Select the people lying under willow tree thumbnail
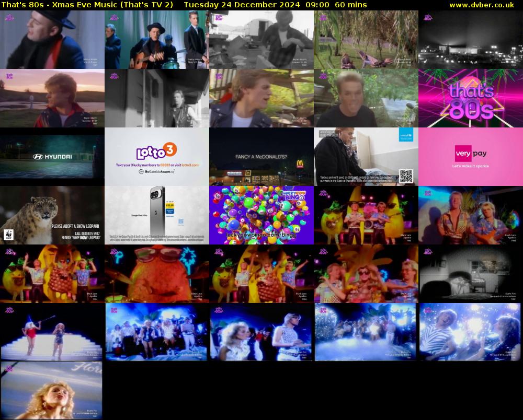Screen dimensions: 523x420 coord(366,40)
